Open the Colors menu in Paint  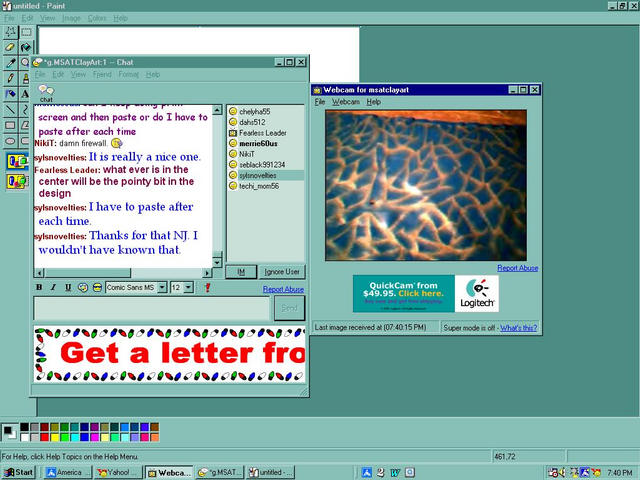coord(97,18)
